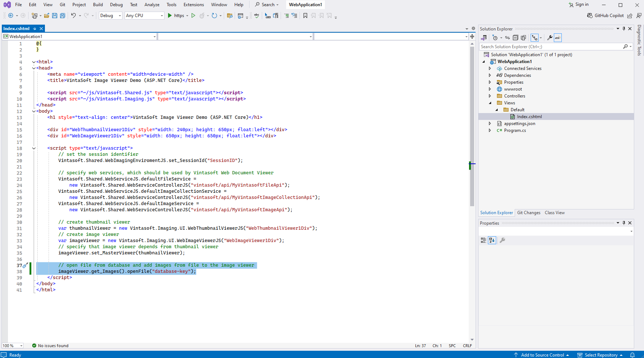Expand the Program.cs node
This screenshot has width=644, height=358.
coord(490,130)
